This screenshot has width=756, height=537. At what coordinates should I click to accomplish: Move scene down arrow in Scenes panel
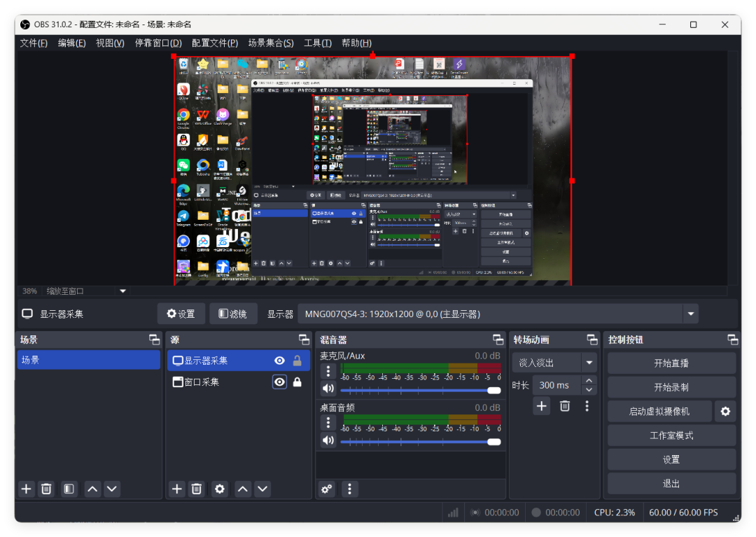point(112,489)
